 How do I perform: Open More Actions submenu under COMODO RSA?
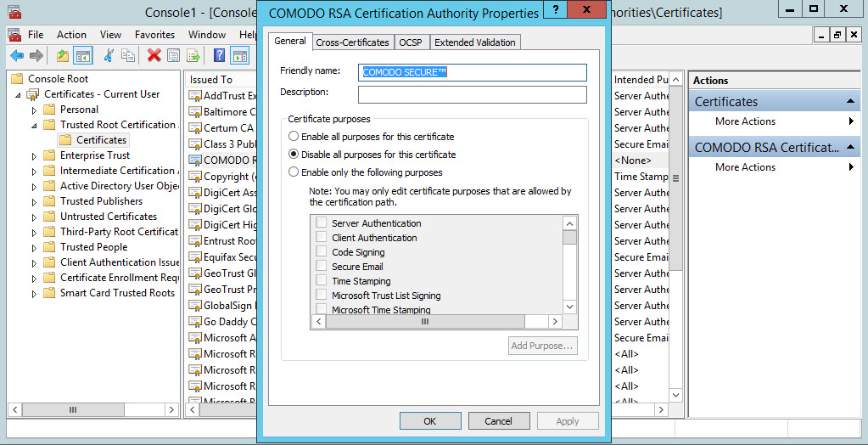coord(851,166)
